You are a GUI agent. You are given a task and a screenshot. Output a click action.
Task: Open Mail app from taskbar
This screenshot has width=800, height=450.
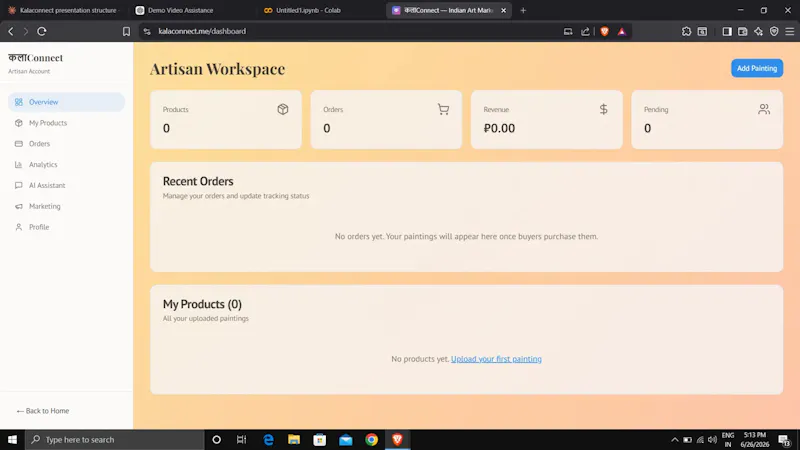[x=345, y=439]
